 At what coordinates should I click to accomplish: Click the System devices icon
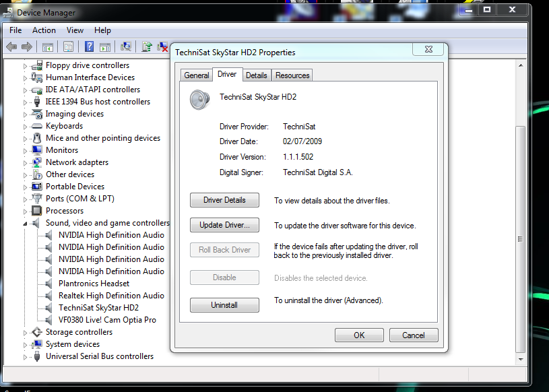coord(37,344)
